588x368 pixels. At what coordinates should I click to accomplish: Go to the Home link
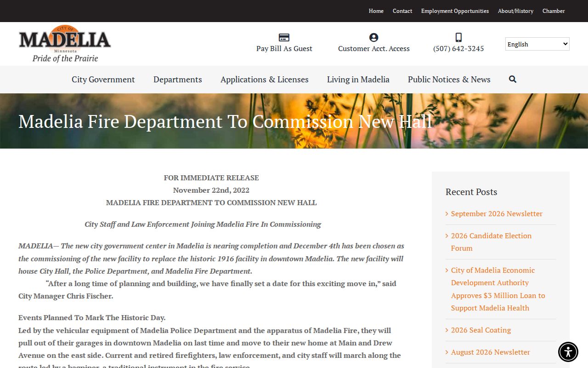376,11
